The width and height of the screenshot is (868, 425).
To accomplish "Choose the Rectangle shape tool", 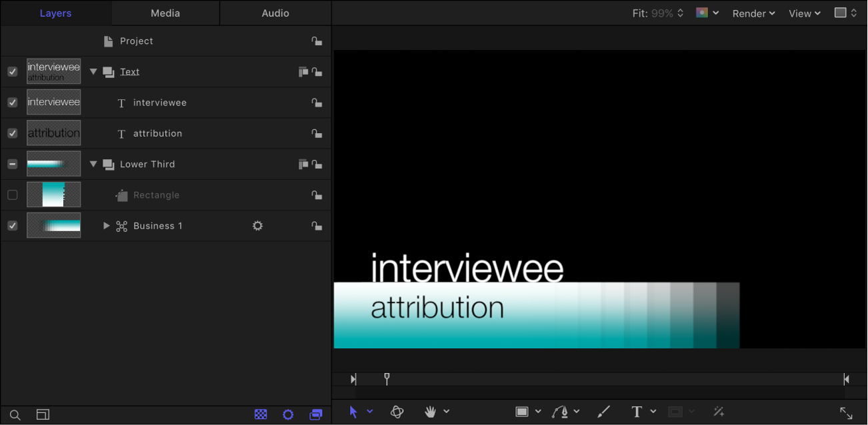I will 523,412.
